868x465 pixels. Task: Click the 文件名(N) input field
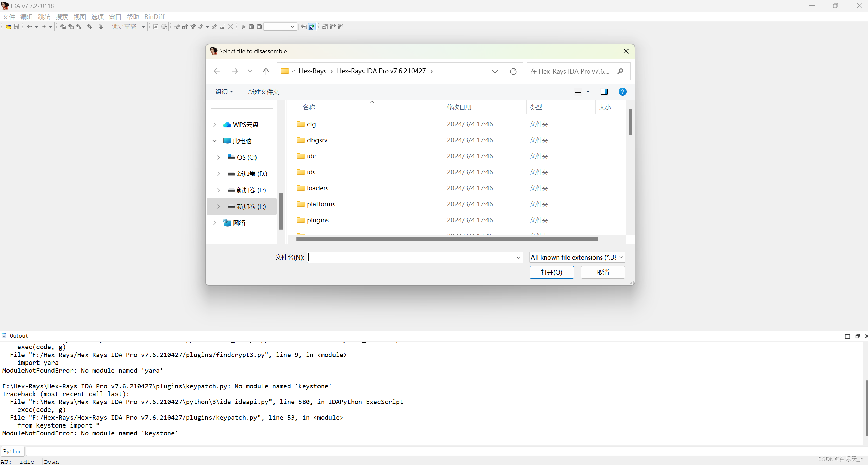point(415,257)
